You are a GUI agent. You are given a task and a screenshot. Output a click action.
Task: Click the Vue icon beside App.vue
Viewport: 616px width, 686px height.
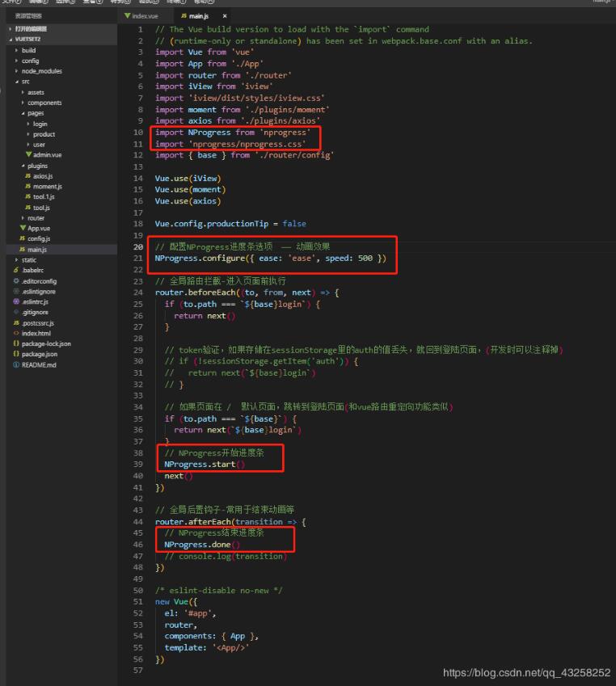pyautogui.click(x=23, y=228)
